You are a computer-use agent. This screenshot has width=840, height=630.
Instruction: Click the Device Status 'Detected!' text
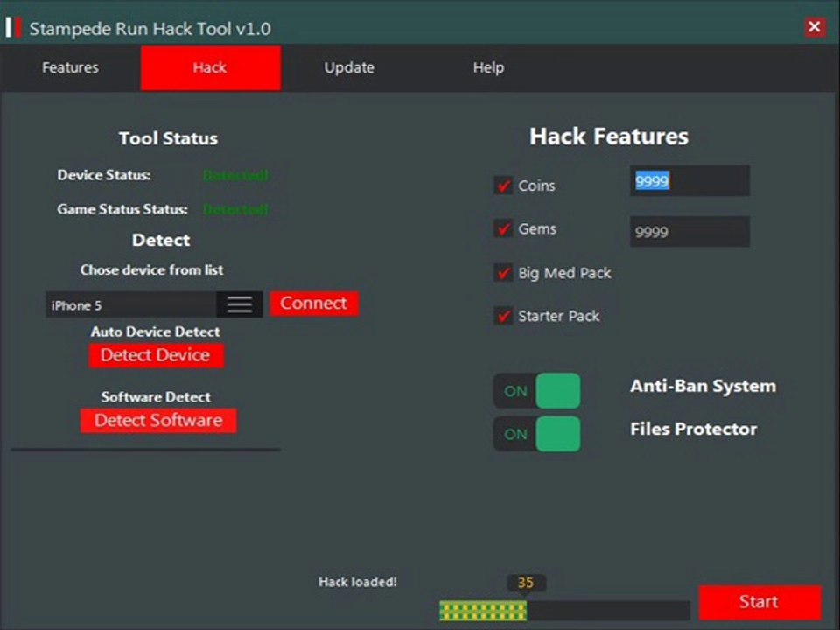[x=235, y=175]
